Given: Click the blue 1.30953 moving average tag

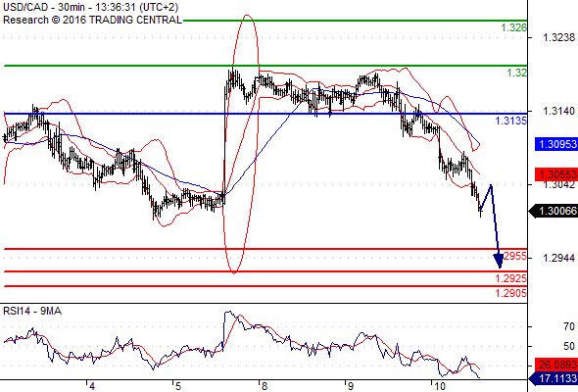Looking at the screenshot, I should point(556,144).
